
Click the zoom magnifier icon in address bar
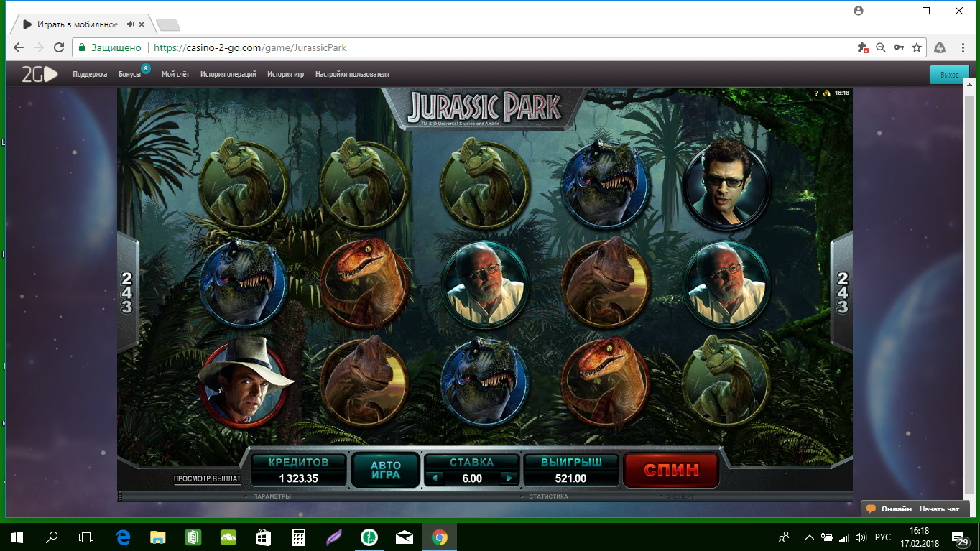[881, 47]
